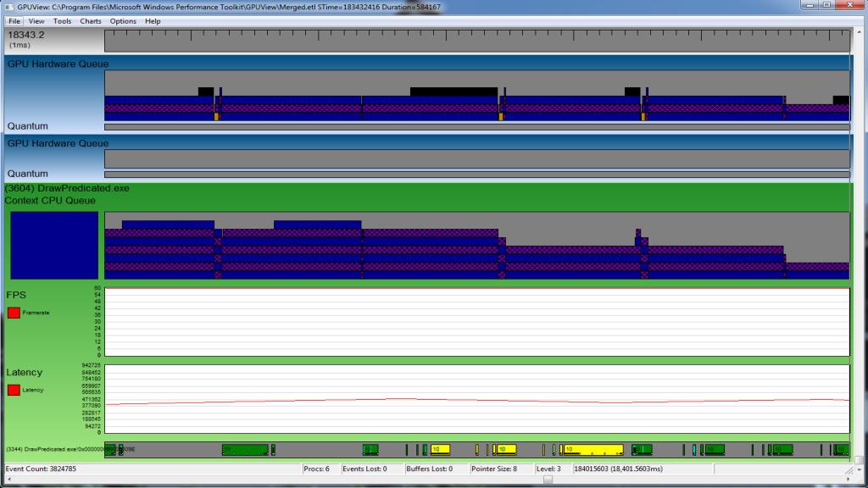868x488 pixels.
Task: Click the down arrow of vertical scrollbar
Action: coord(859,469)
